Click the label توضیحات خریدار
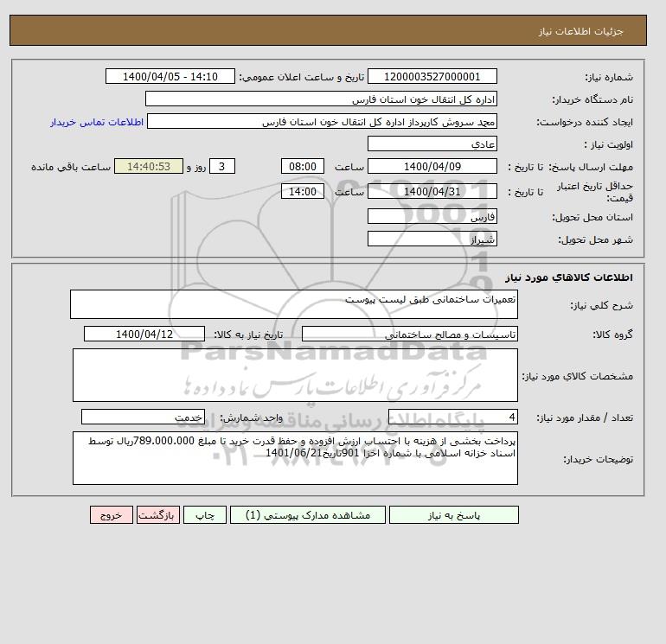This screenshot has height=644, width=666. point(598,459)
